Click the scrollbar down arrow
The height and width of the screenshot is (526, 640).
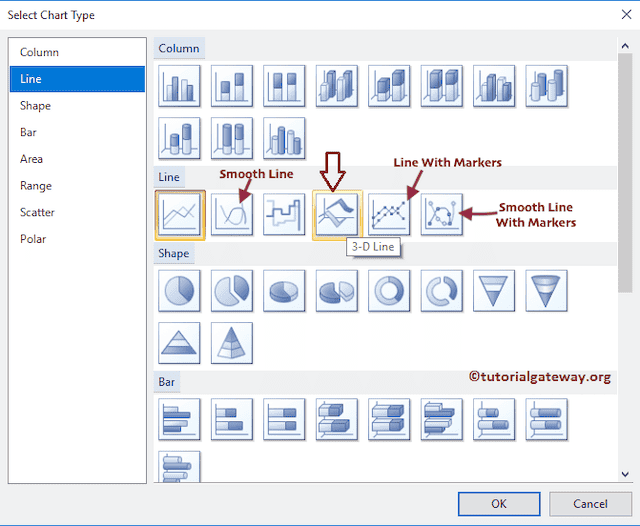(x=625, y=474)
